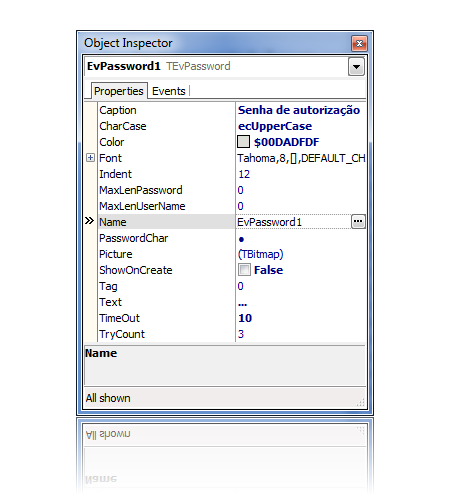Click the Text property value ellipsis
Screen dimensions: 450x500
243,304
